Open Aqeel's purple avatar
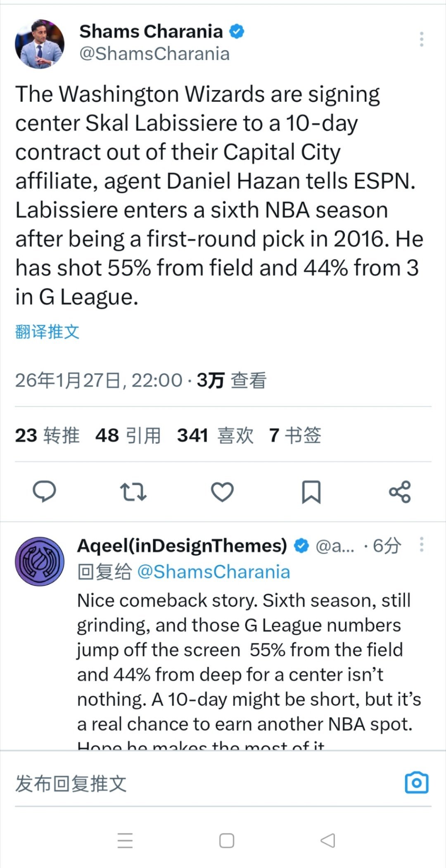The height and width of the screenshot is (868, 446). 40,561
